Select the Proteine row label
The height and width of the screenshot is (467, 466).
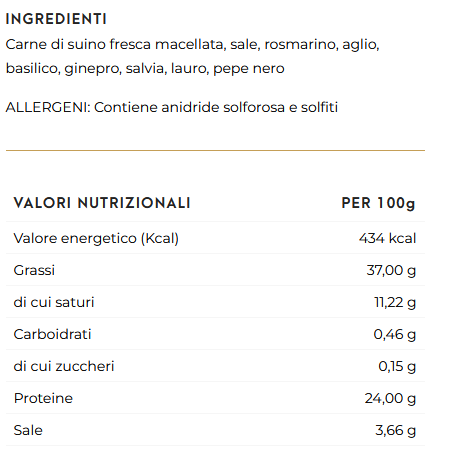(43, 398)
